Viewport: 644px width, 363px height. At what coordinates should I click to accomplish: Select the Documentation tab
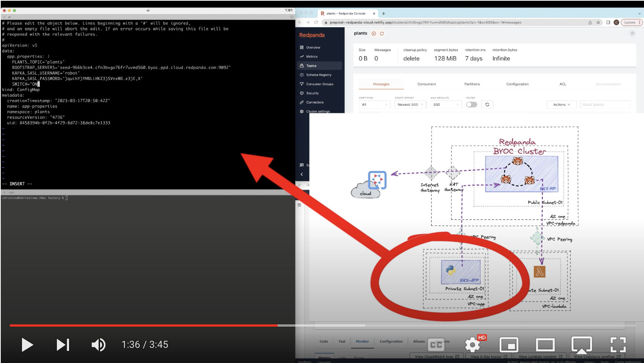608,84
